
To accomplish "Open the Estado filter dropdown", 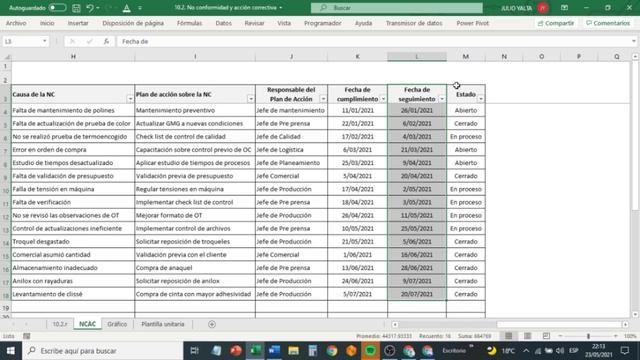I will click(481, 99).
